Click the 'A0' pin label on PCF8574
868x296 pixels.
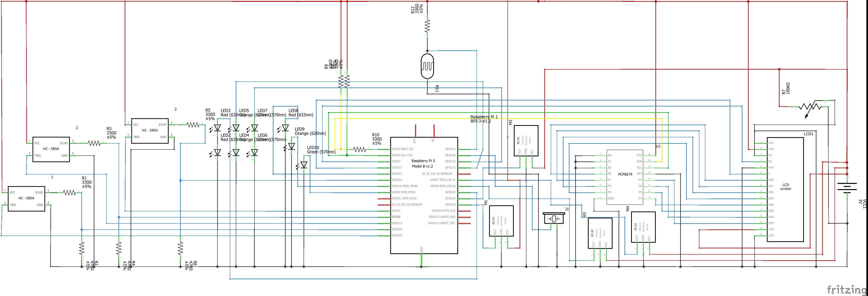point(610,155)
